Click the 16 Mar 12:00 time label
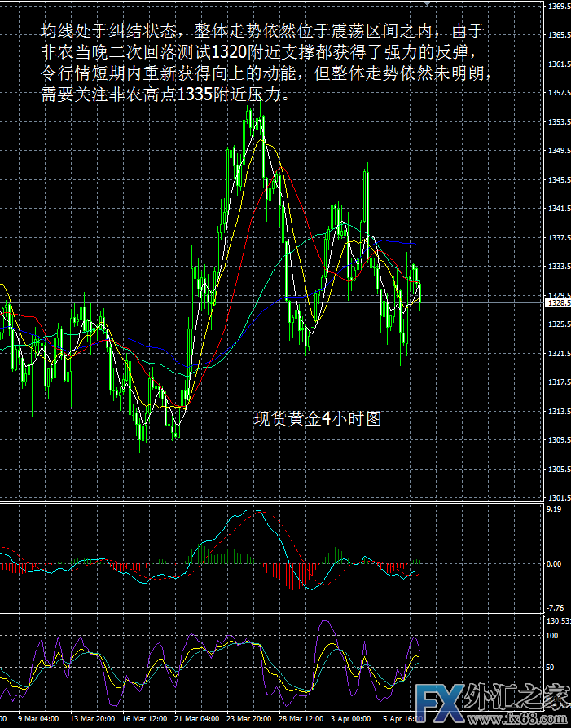 coord(144,721)
